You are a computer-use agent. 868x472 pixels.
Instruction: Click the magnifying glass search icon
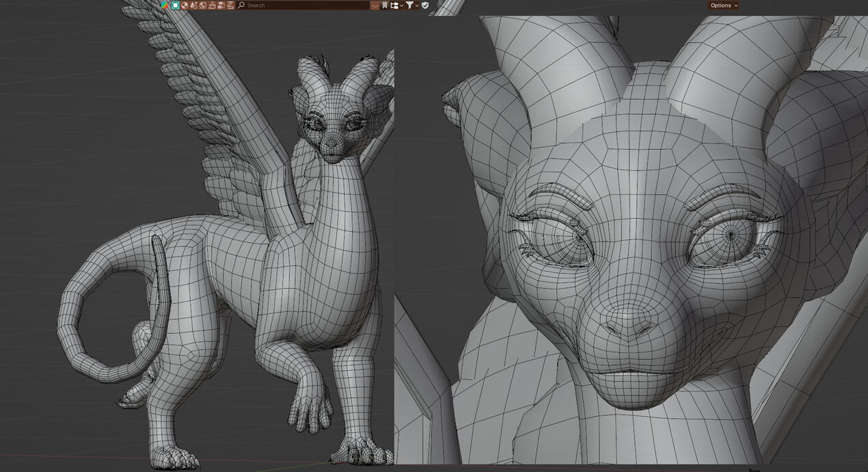[x=241, y=5]
